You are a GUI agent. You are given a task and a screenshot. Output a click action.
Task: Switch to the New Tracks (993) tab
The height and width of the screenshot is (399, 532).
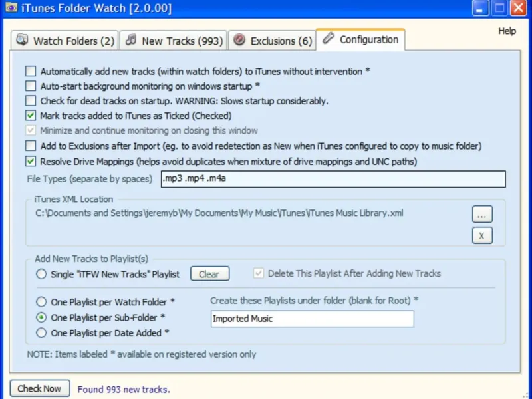tap(174, 41)
